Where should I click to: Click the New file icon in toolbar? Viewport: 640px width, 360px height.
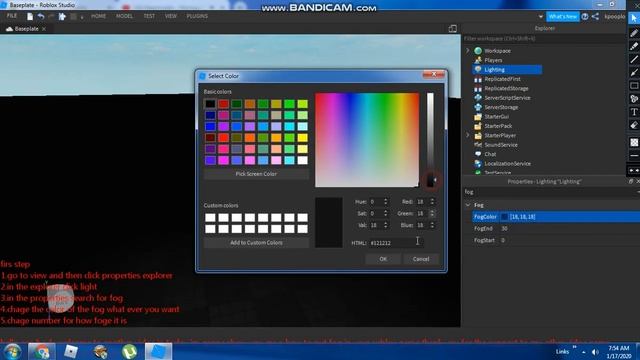pos(30,16)
